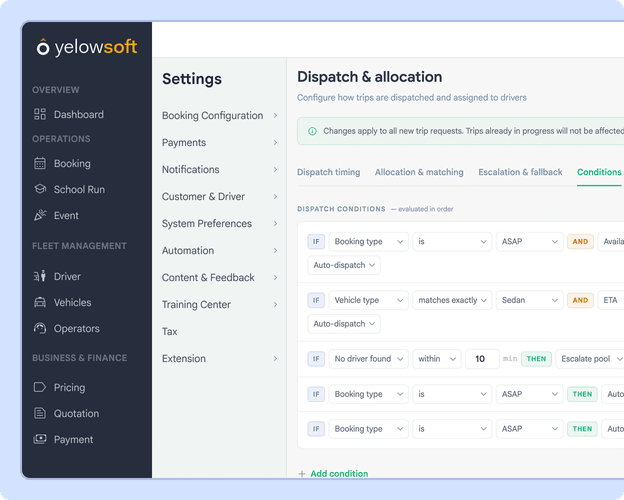Click AND badge in Vehicle type row
Image resolution: width=624 pixels, height=500 pixels.
(580, 300)
